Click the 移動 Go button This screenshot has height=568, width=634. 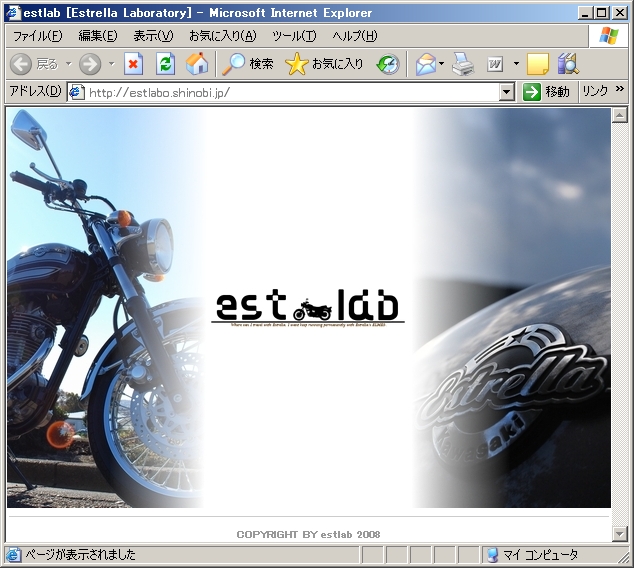[545, 92]
